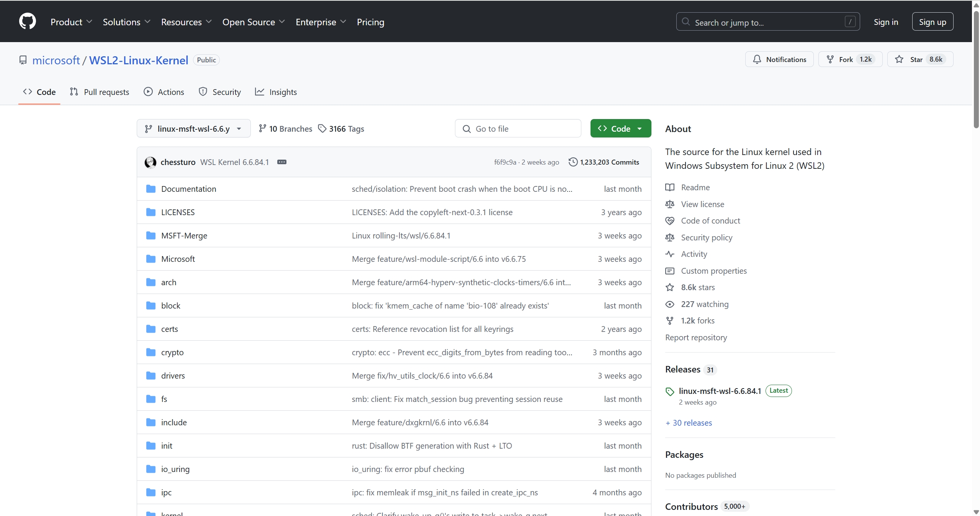Click the Documentation folder icon

[151, 189]
